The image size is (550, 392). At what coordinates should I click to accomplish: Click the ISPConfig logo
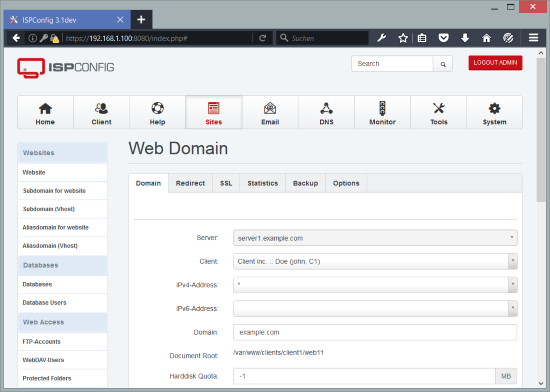(x=66, y=68)
